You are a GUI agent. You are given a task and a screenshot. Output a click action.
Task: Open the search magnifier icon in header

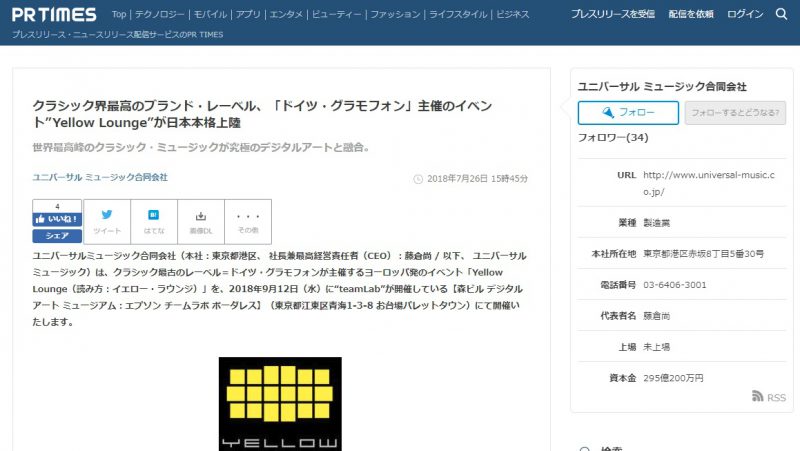click(x=781, y=14)
